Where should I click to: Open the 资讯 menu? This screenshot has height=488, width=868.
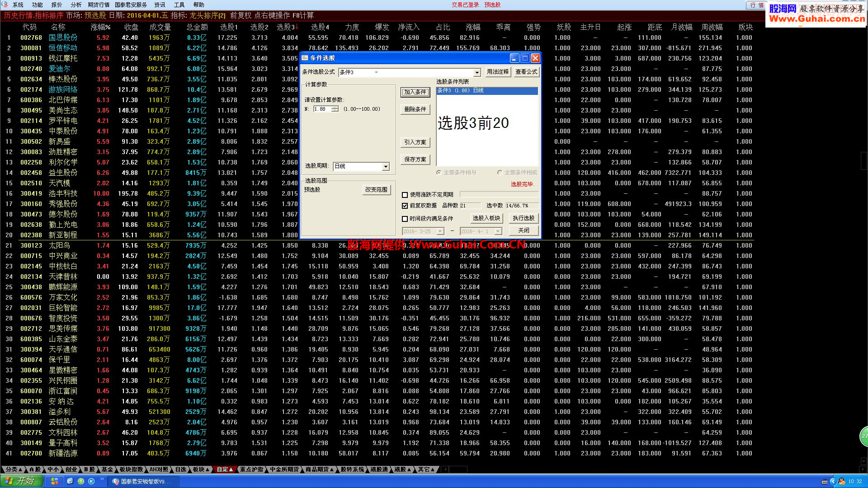click(160, 5)
